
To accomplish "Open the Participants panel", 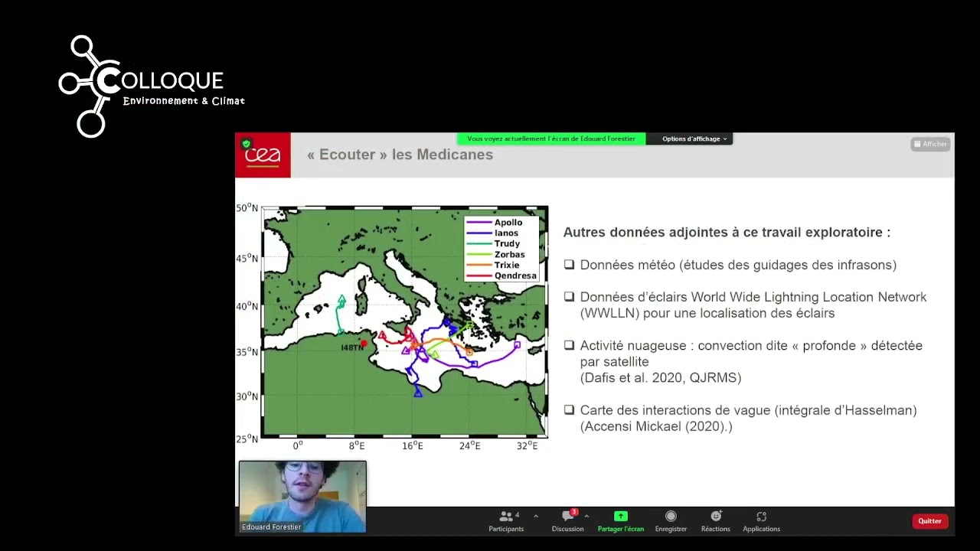I will [x=506, y=521].
